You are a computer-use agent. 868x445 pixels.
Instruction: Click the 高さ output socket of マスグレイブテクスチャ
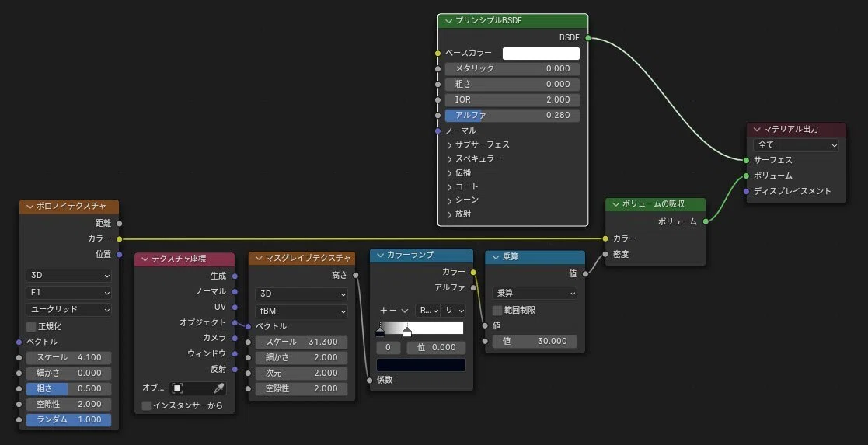355,275
